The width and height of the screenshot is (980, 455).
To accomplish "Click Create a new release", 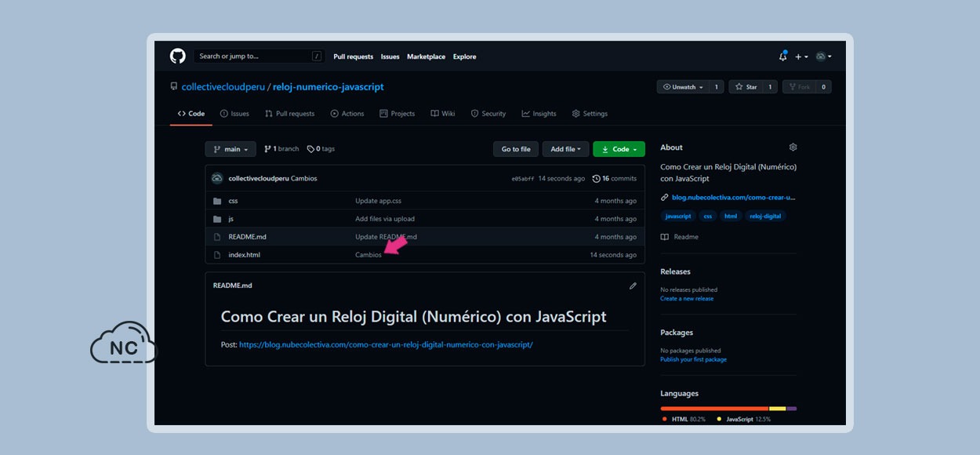I will [x=687, y=299].
